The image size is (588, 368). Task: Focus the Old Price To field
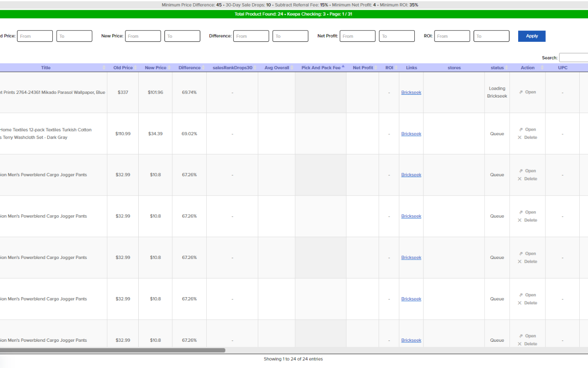point(74,36)
